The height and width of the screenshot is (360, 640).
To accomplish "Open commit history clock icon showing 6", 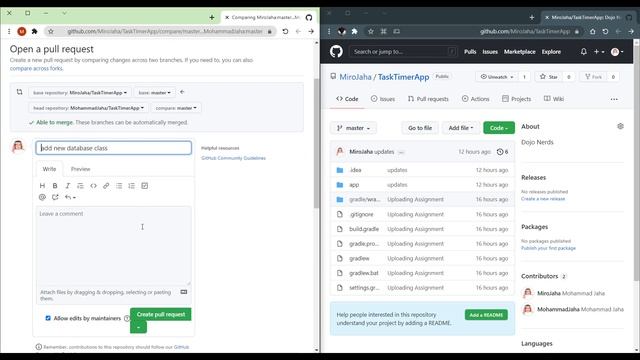I will click(502, 152).
